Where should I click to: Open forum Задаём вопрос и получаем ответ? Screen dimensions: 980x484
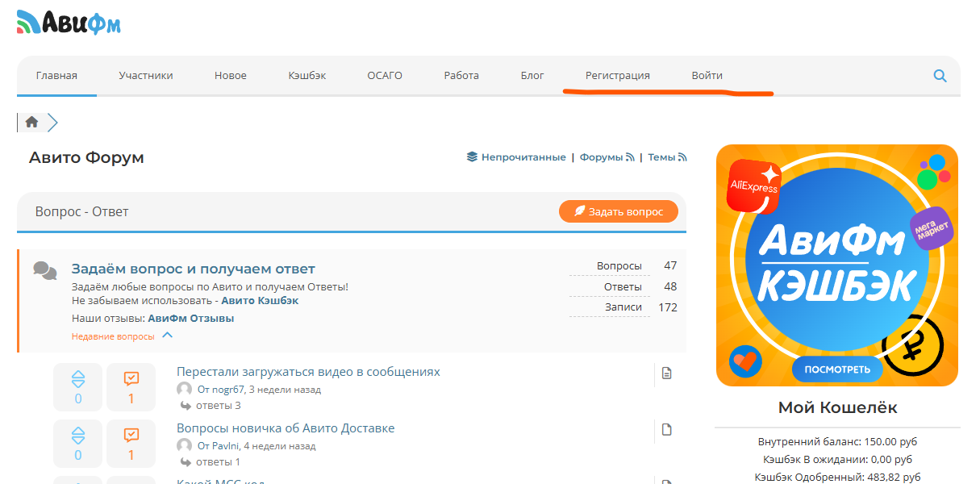point(194,269)
